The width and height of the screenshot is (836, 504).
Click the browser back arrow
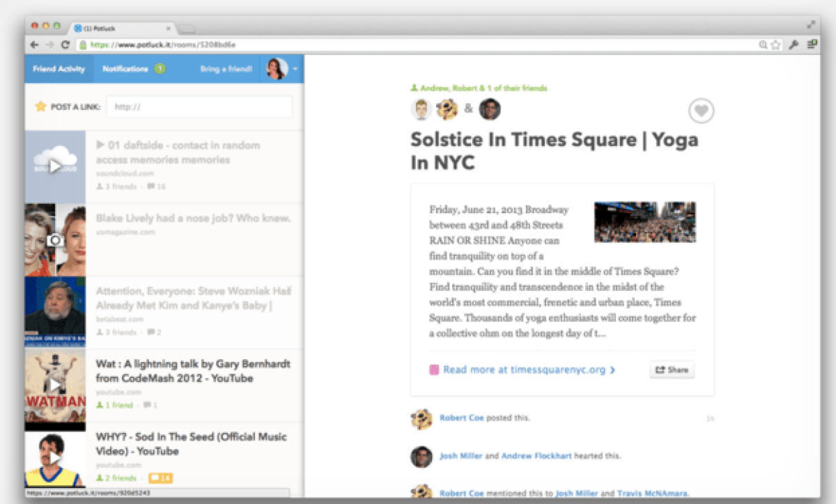pyautogui.click(x=34, y=45)
